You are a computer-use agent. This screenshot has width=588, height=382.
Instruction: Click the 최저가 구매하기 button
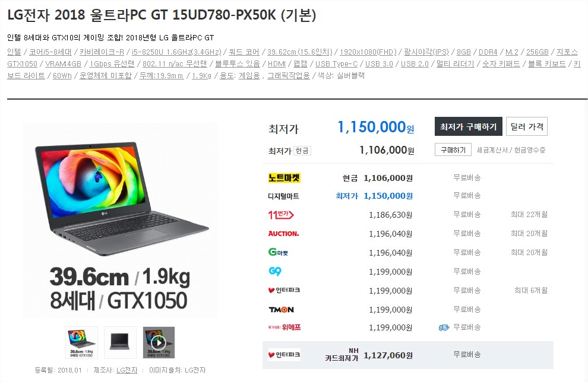pyautogui.click(x=469, y=126)
